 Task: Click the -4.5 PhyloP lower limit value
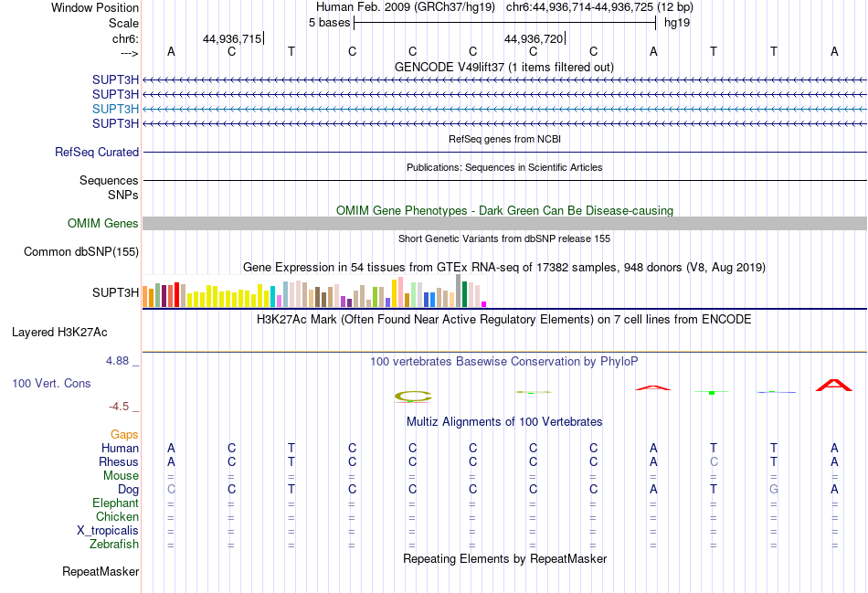click(119, 407)
